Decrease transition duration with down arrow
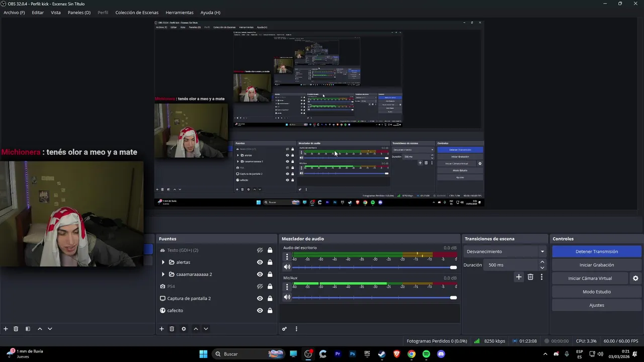644x362 pixels. [x=542, y=268]
